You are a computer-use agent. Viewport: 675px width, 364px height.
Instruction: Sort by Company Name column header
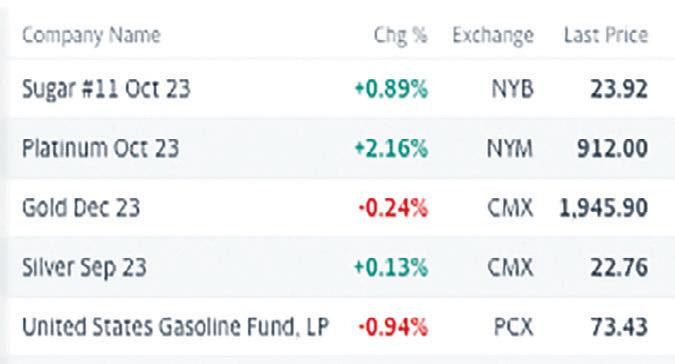[x=91, y=35]
